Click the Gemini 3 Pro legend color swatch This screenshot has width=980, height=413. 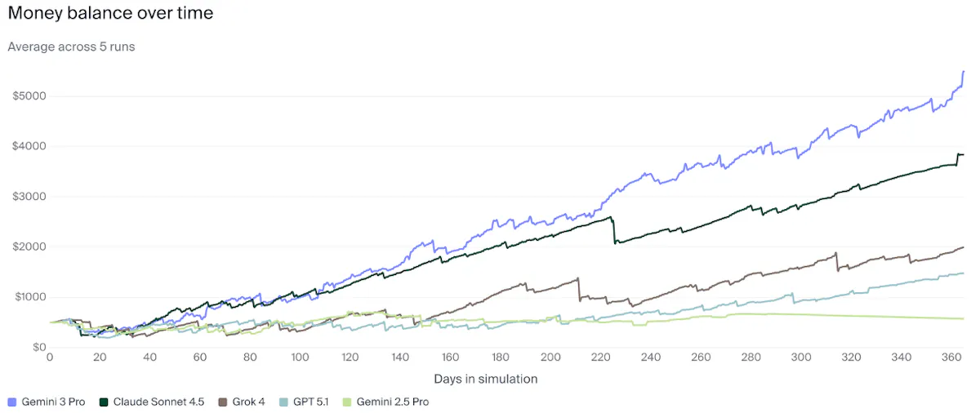point(11,402)
